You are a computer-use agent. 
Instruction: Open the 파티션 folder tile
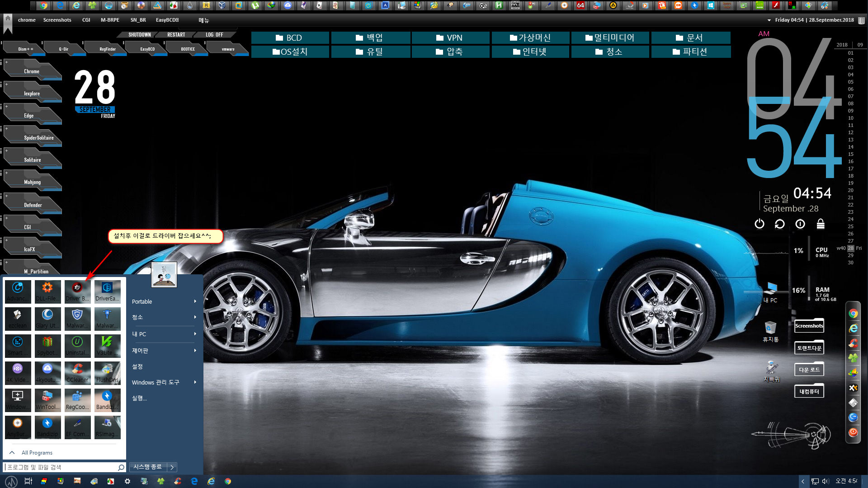690,52
